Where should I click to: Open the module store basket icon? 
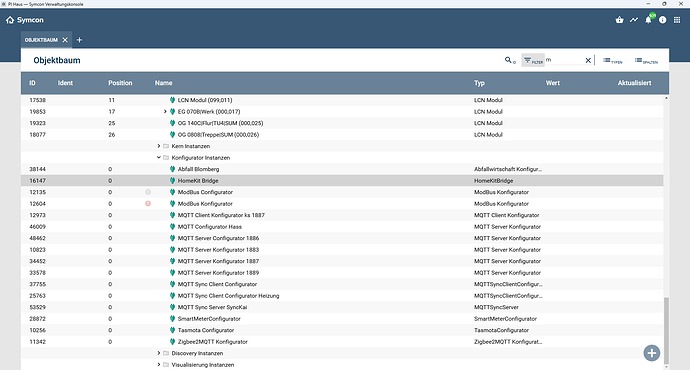(620, 20)
